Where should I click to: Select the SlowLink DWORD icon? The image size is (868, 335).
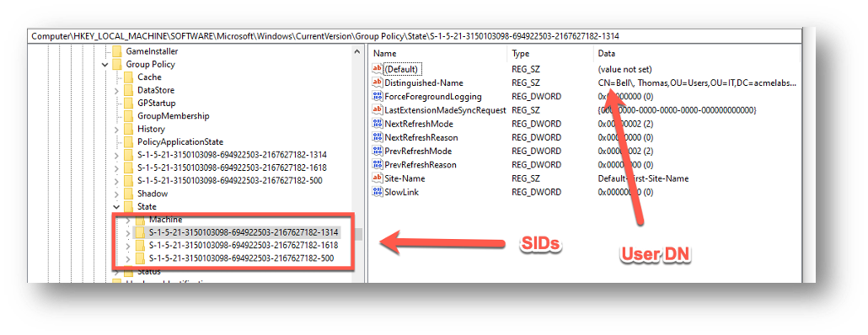(378, 193)
